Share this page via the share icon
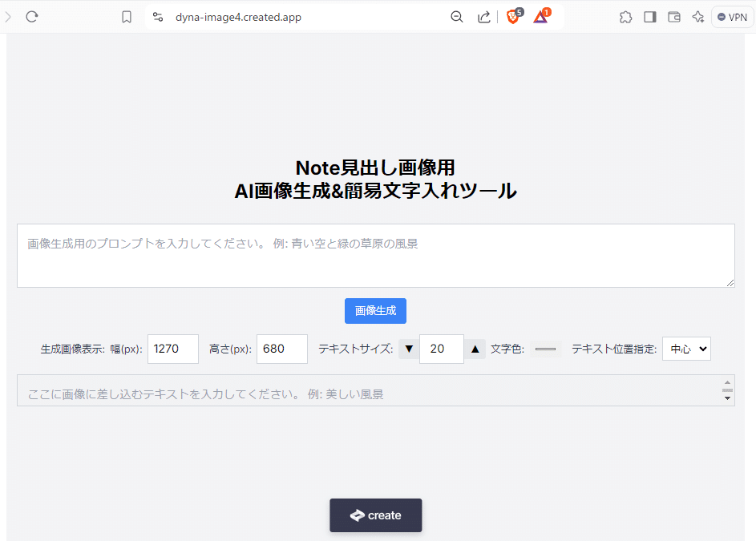 coord(483,18)
